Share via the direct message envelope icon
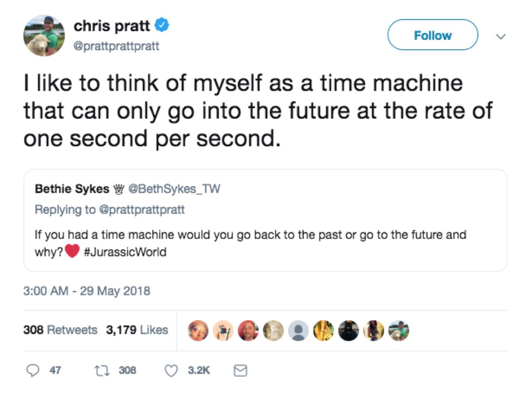Viewport: 532px width, 393px height. (x=240, y=370)
